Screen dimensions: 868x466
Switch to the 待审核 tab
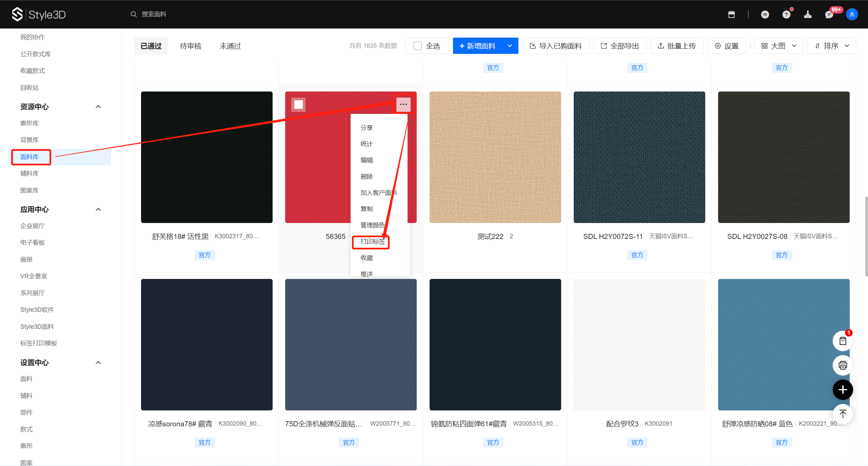191,46
